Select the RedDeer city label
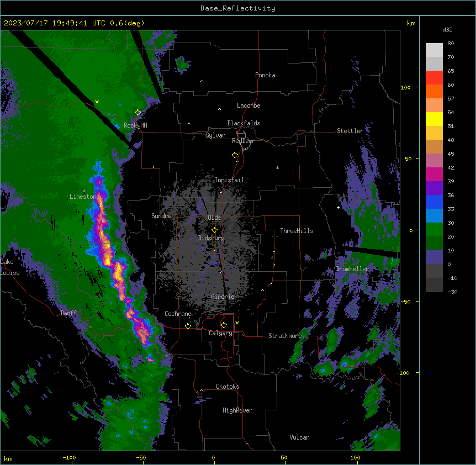This screenshot has height=465, width=476. tap(243, 141)
